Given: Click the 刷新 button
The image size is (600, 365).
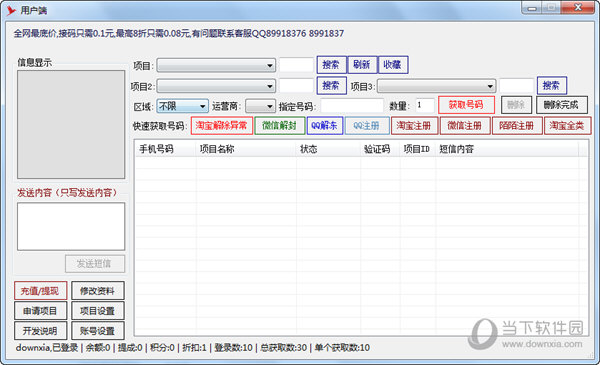Looking at the screenshot, I should pyautogui.click(x=362, y=65).
